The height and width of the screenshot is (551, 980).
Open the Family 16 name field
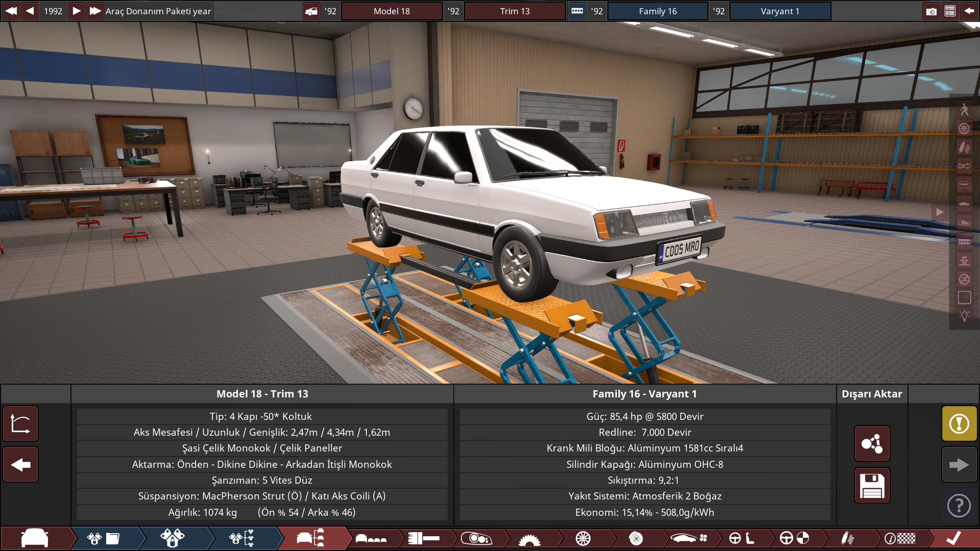point(657,11)
